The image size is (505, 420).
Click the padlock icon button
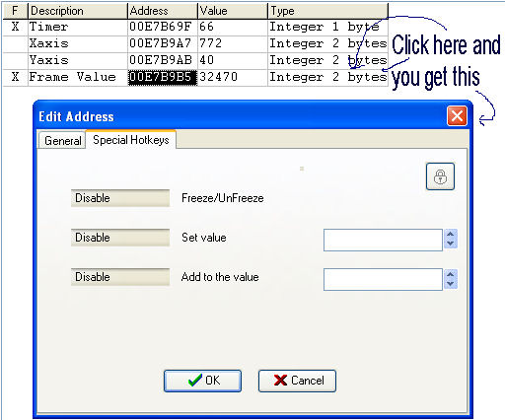440,176
